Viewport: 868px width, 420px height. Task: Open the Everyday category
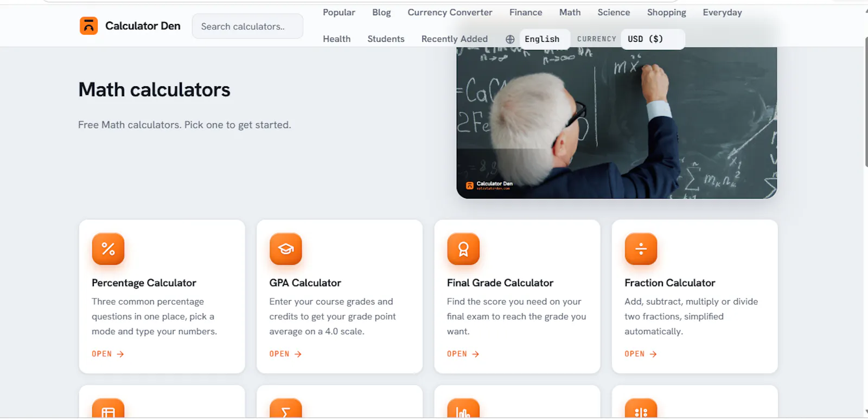tap(722, 12)
